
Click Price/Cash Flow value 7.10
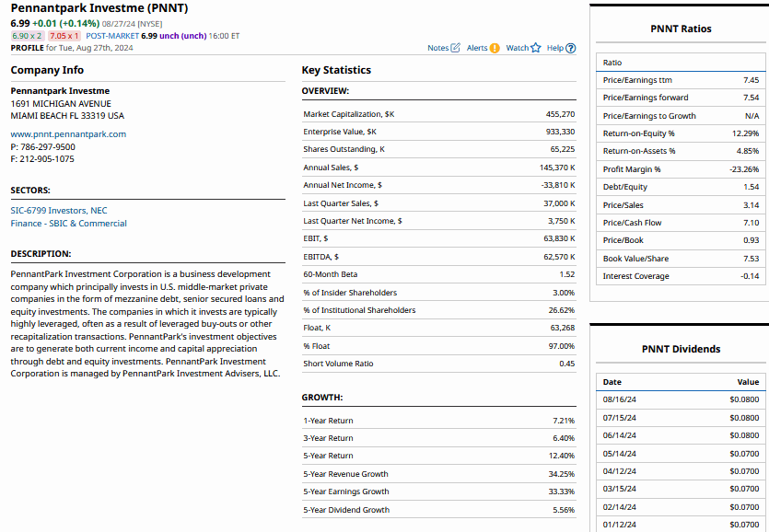[x=751, y=223]
